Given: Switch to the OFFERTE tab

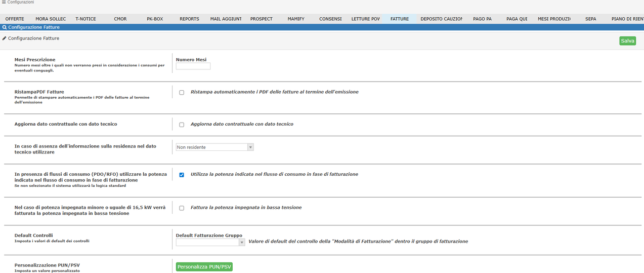Looking at the screenshot, I should [x=15, y=19].
